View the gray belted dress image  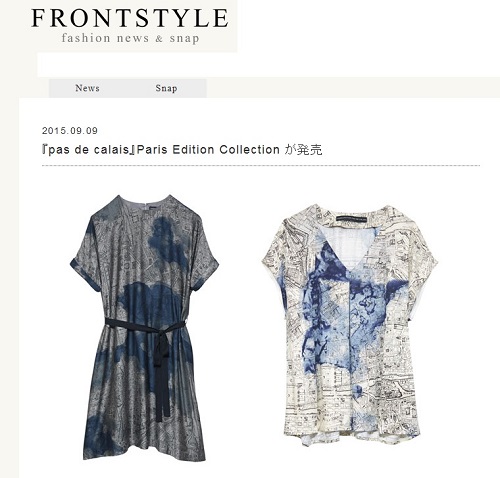[x=144, y=327]
